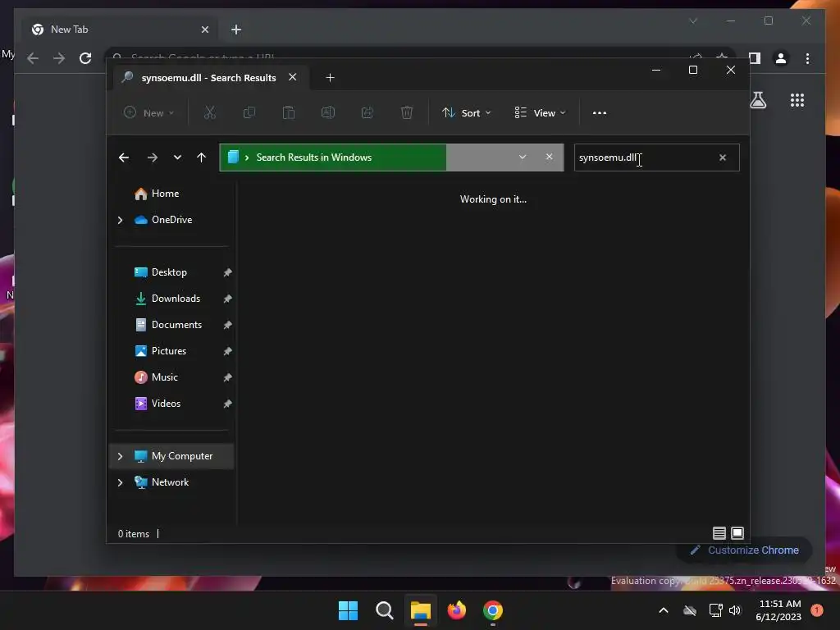
Task: Show hidden system tray icons
Action: [663, 610]
